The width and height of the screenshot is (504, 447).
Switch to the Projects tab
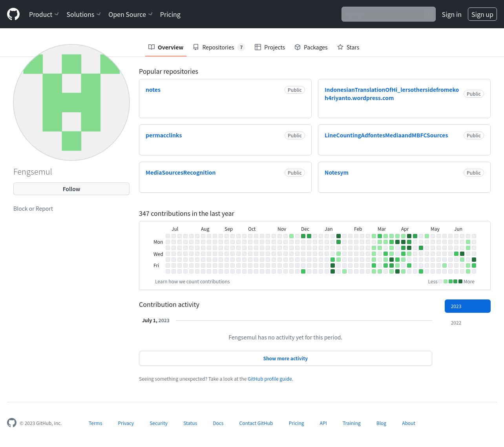coord(270,47)
